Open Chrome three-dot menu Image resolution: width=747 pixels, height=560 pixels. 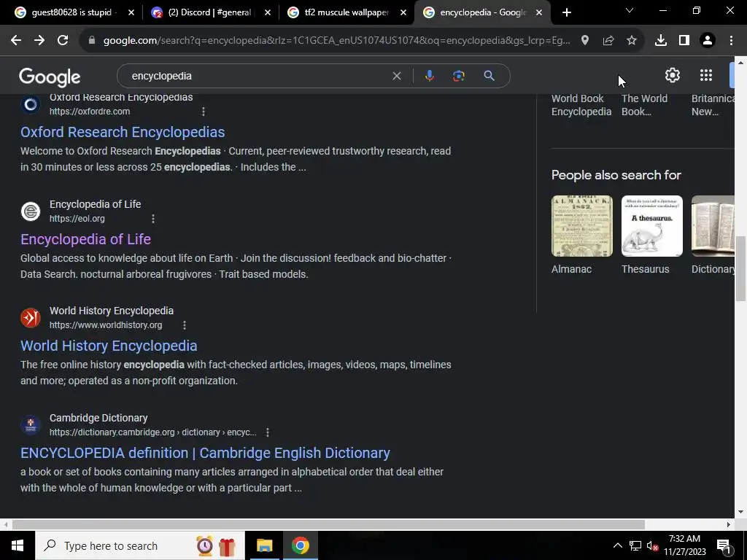pyautogui.click(x=731, y=41)
